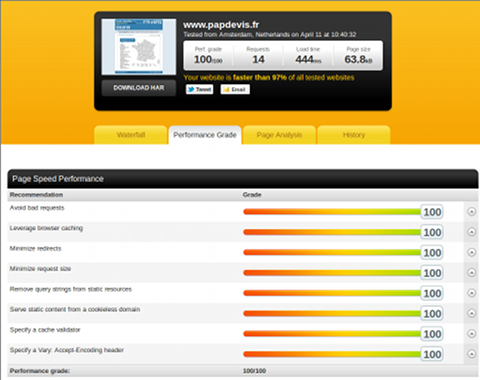This screenshot has height=380, width=480.
Task: Click the Grade column header
Action: click(252, 195)
